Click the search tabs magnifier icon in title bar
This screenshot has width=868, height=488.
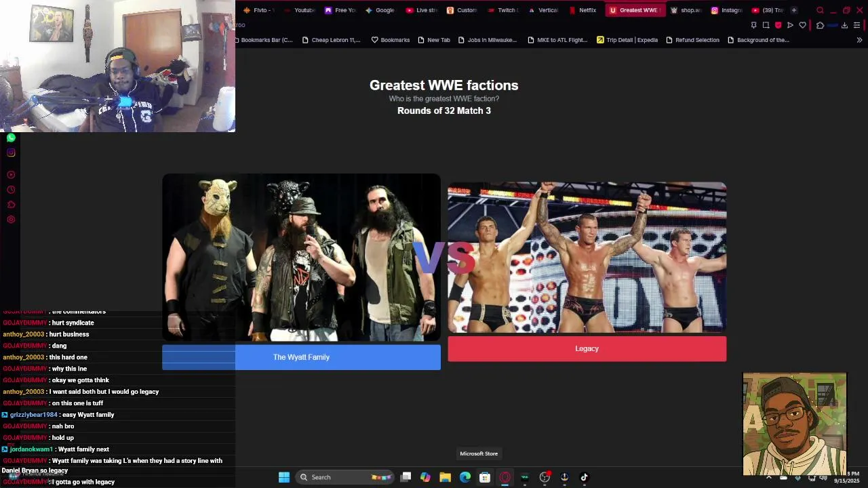click(820, 10)
